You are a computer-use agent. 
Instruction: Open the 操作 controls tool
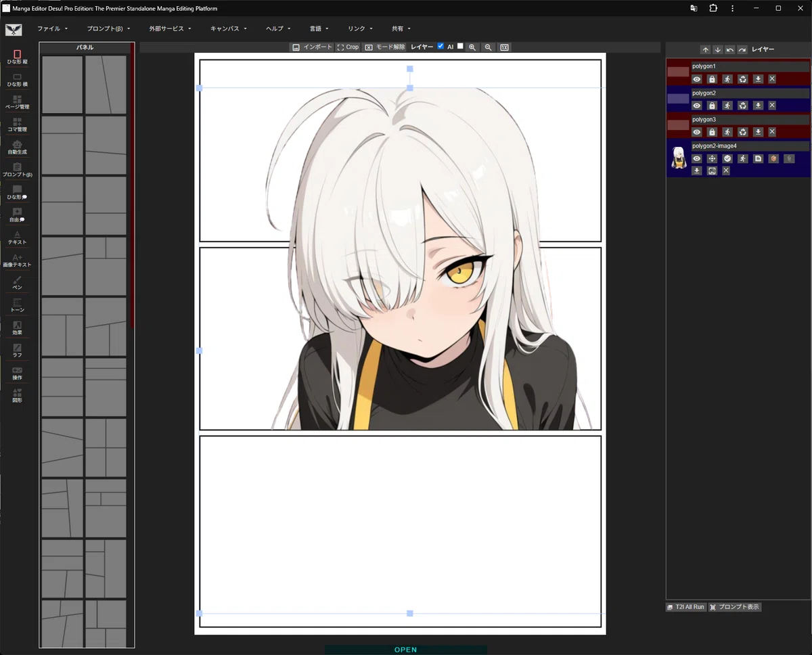(x=17, y=373)
